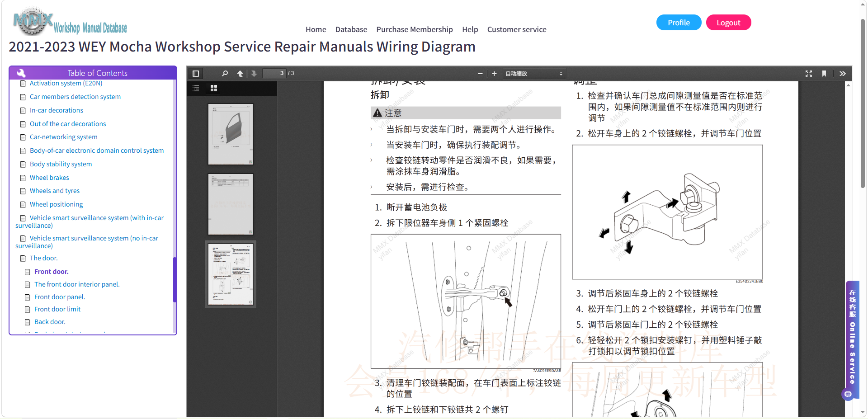The height and width of the screenshot is (419, 868).
Task: Click page icon beside In-car decorations
Action: (23, 111)
